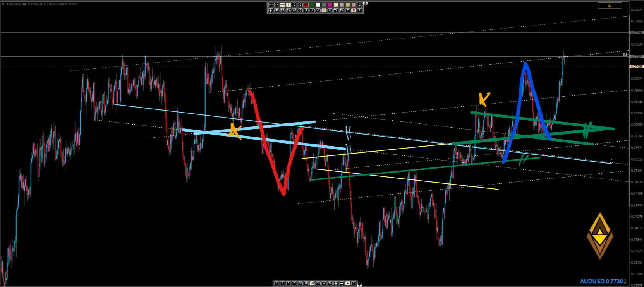Toggle the highlighted B button in top toolbar
This screenshot has height=287, width=644.
tap(354, 10)
